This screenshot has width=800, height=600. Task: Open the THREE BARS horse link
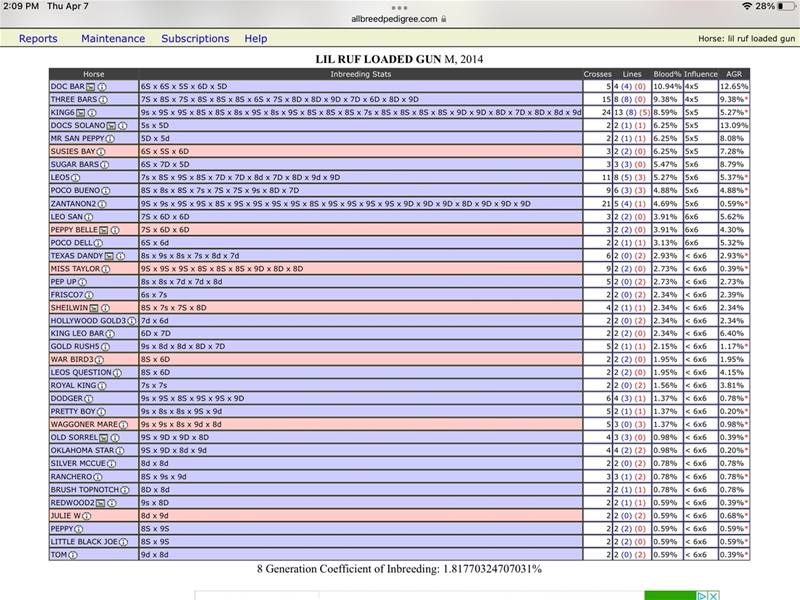(74, 99)
